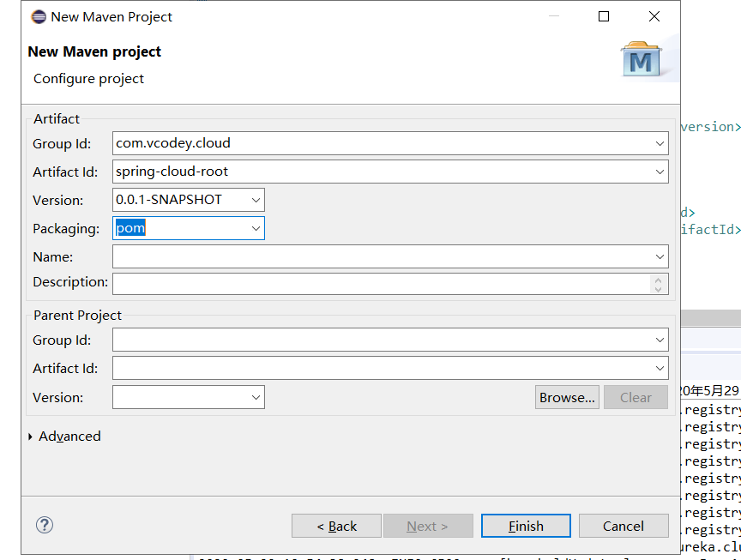
Task: Click the empty Name input field
Action: 377,256
